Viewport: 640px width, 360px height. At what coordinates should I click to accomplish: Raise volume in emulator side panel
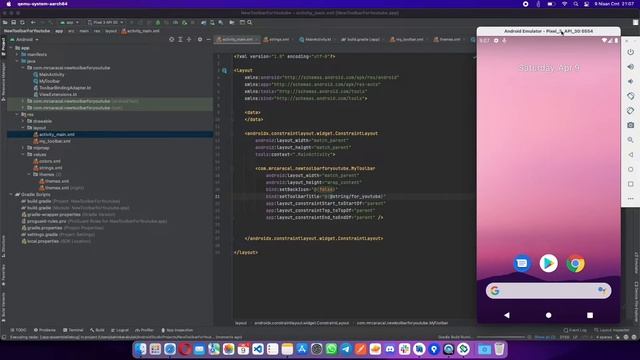631,67
